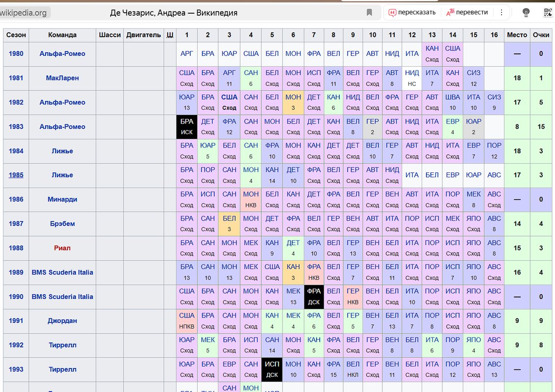Open Альфа-Ромео link in 1983 row
Screen dimensions: 555x392
pyautogui.click(x=62, y=126)
